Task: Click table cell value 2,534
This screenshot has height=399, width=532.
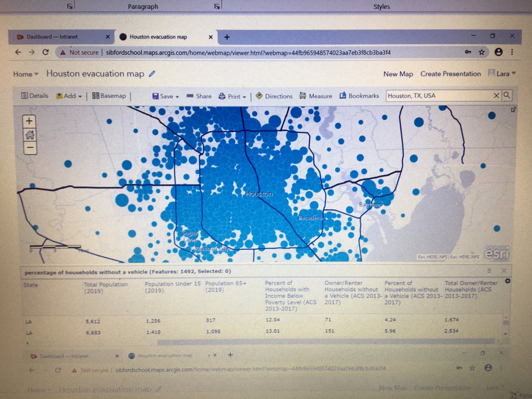Action: [x=452, y=330]
